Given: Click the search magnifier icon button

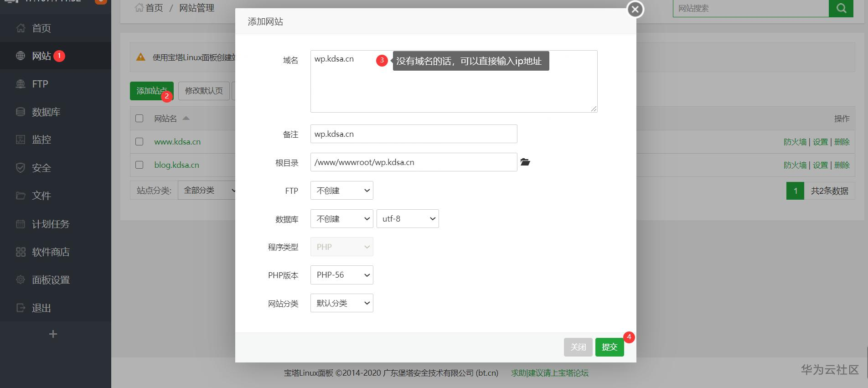Looking at the screenshot, I should pos(841,8).
